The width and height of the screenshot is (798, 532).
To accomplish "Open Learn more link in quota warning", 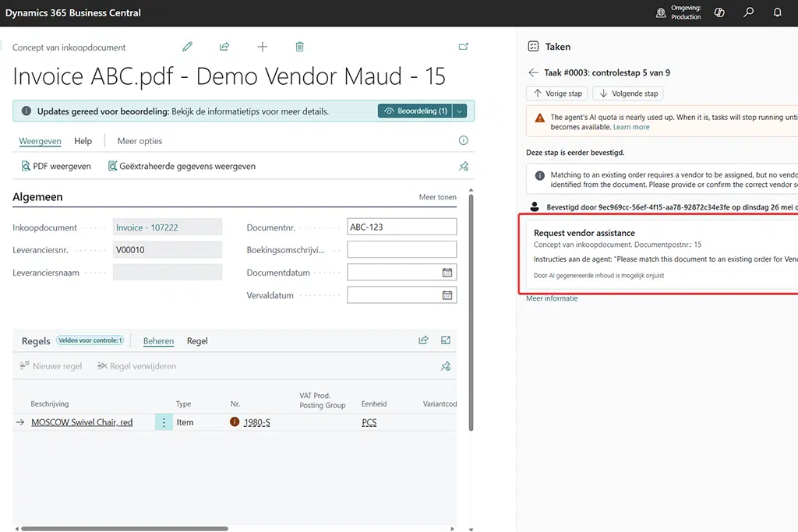I will pos(631,127).
